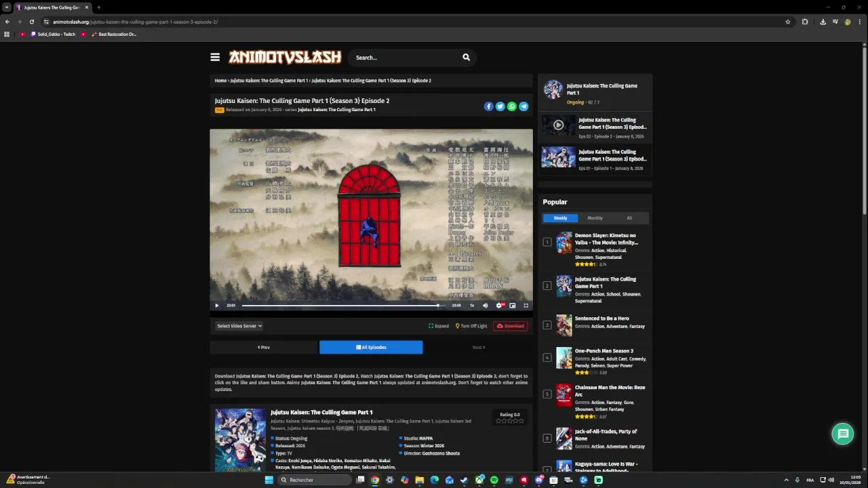This screenshot has height=488, width=868.
Task: Click Home in the breadcrumb
Action: tap(220, 81)
